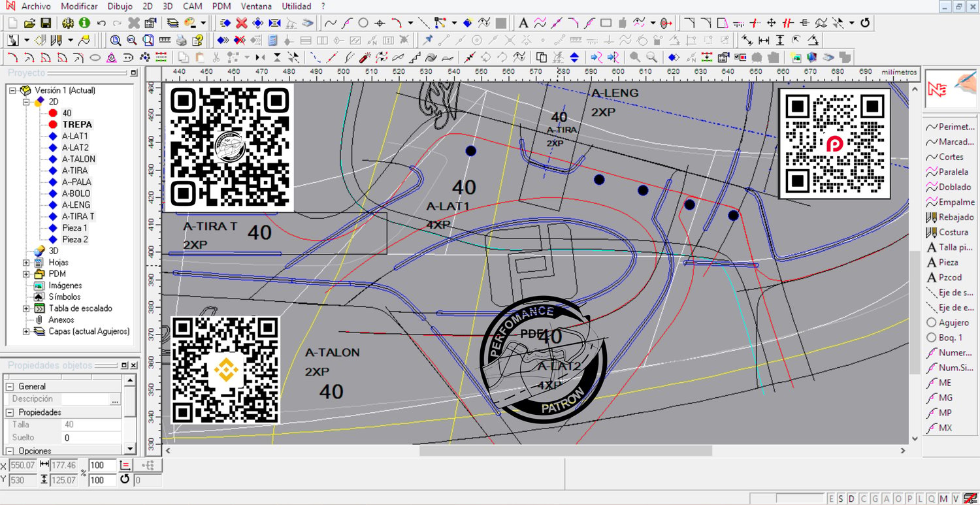
Task: Open the Dibujo menu
Action: pos(120,6)
